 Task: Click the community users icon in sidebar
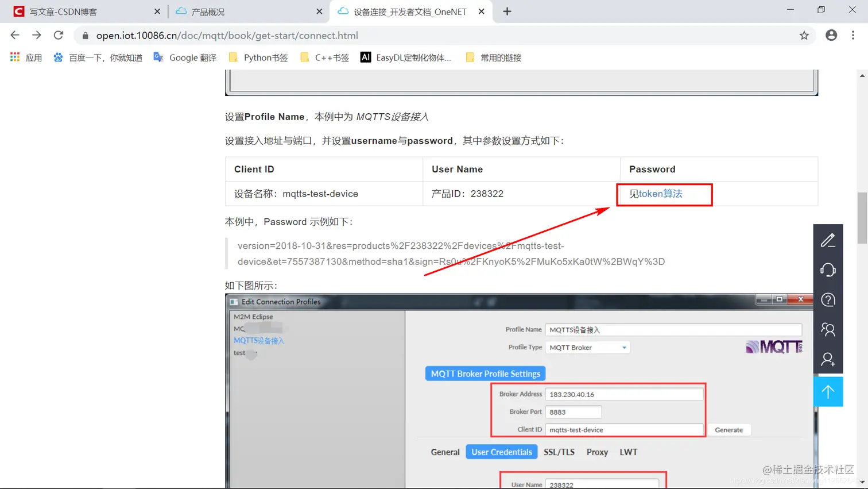coord(828,330)
